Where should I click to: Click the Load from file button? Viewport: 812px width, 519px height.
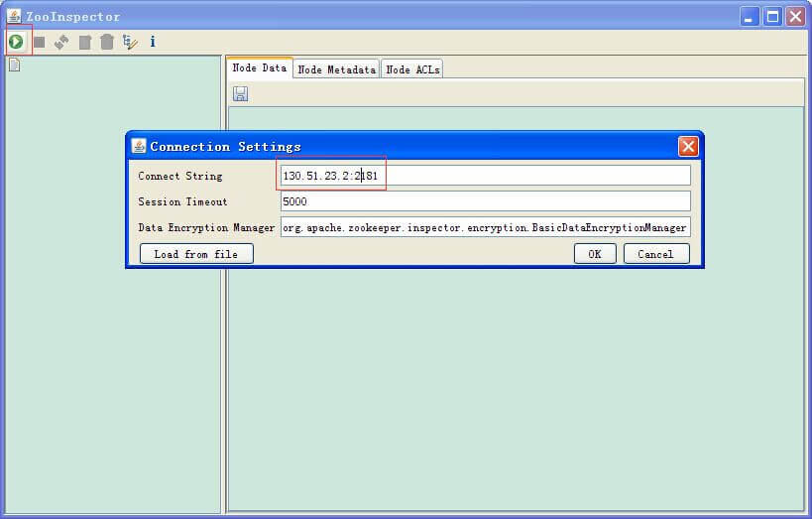[x=196, y=254]
